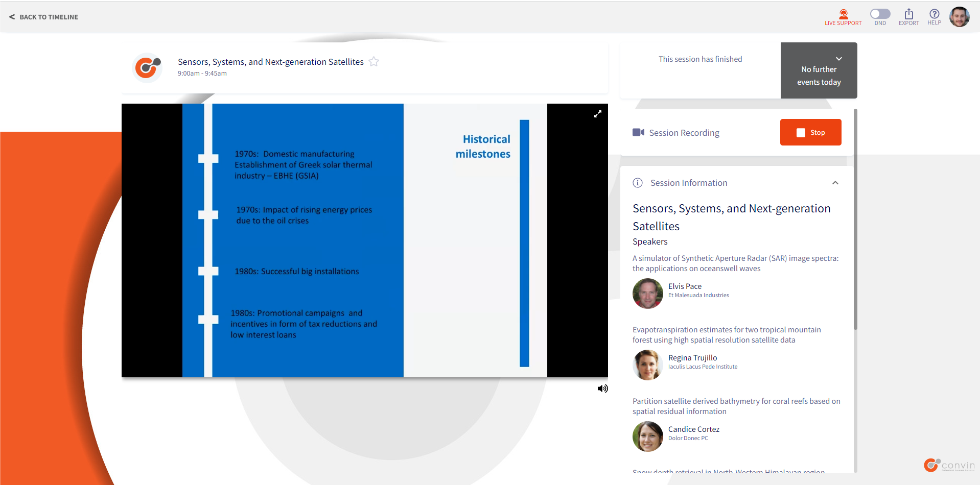Open Elvis Pace speaker profile photo
Screen dimensions: 980x485
point(647,294)
